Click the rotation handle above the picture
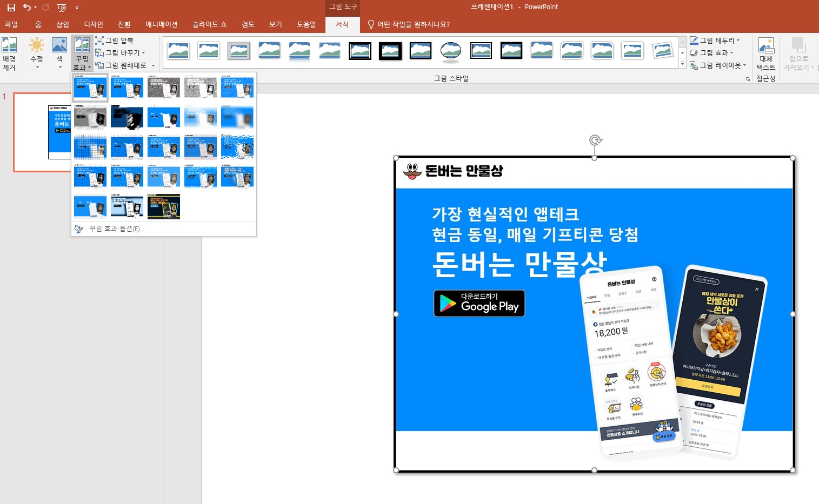Image resolution: width=819 pixels, height=504 pixels. tap(595, 140)
